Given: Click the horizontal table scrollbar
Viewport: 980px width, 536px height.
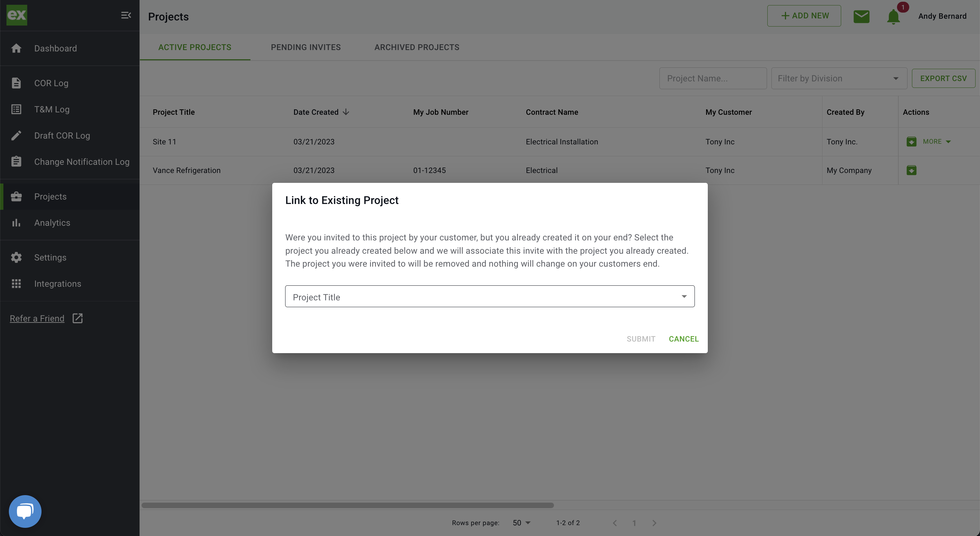Looking at the screenshot, I should (x=347, y=505).
